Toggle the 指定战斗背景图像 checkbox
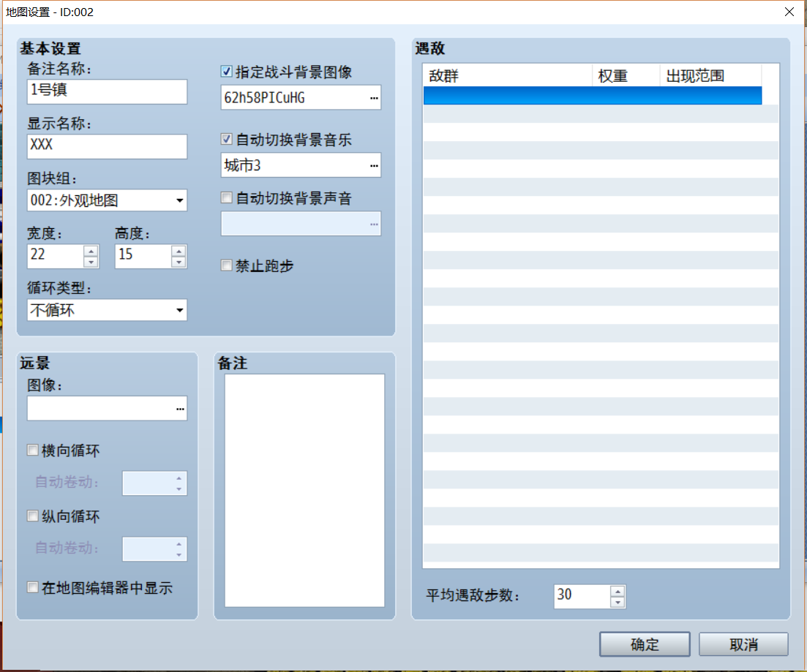 coord(227,72)
